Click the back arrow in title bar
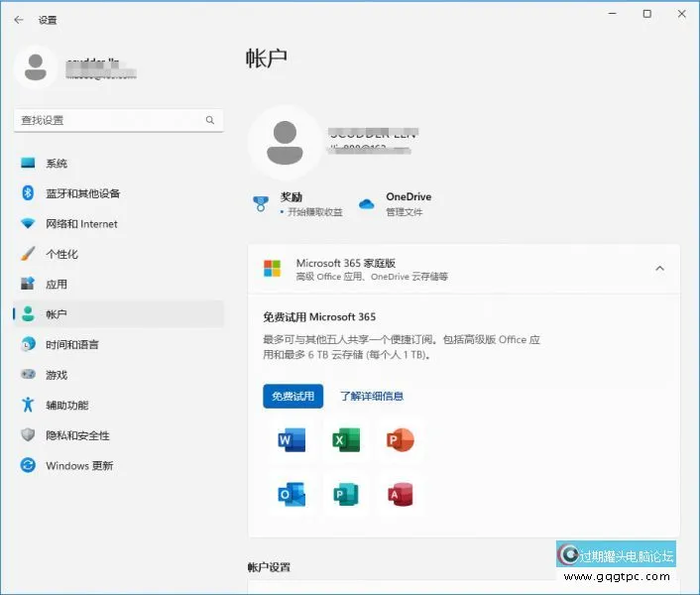Viewport: 700px width, 595px height. click(19, 20)
